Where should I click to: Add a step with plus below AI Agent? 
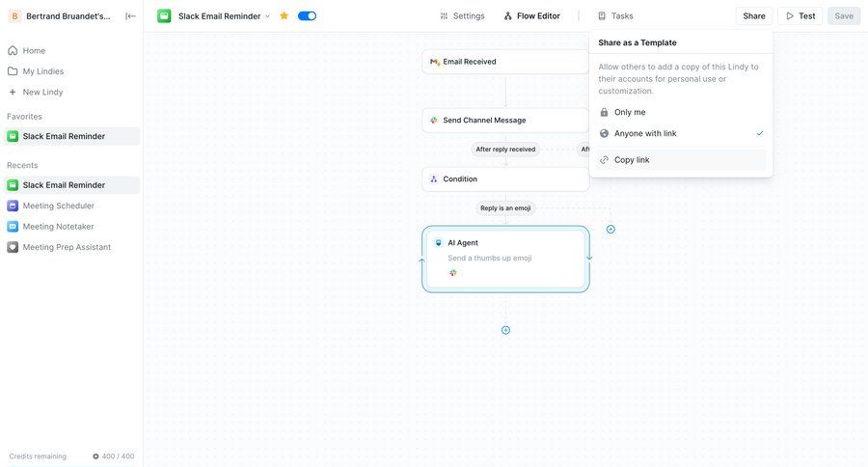tap(505, 330)
